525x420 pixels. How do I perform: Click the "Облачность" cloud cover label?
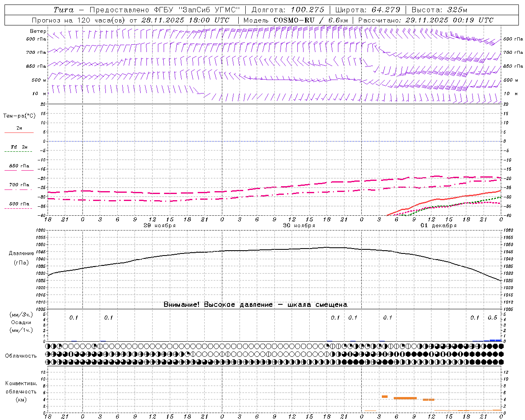pyautogui.click(x=21, y=356)
